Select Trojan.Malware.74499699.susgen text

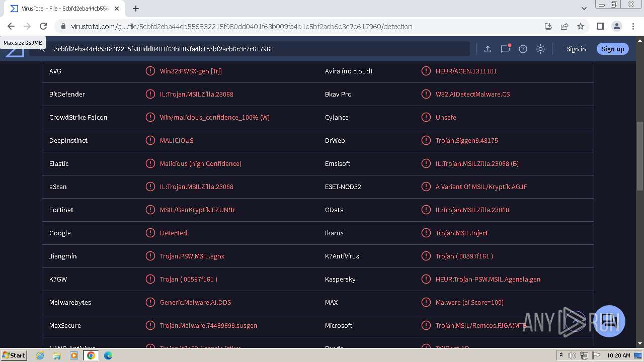[x=209, y=325]
